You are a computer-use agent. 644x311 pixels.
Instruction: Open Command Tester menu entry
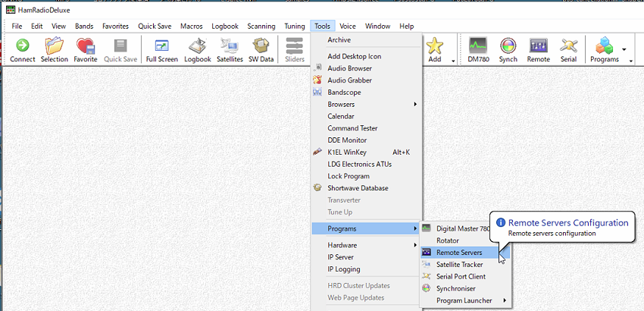click(367, 128)
